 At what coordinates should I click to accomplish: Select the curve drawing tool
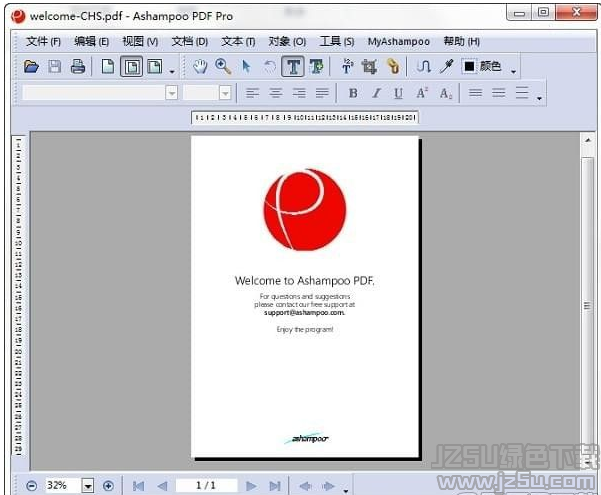pyautogui.click(x=424, y=67)
